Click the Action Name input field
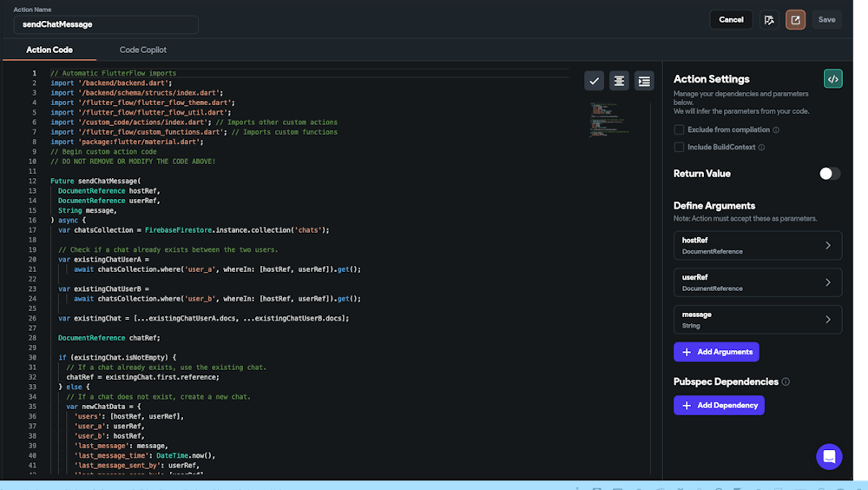 click(106, 24)
